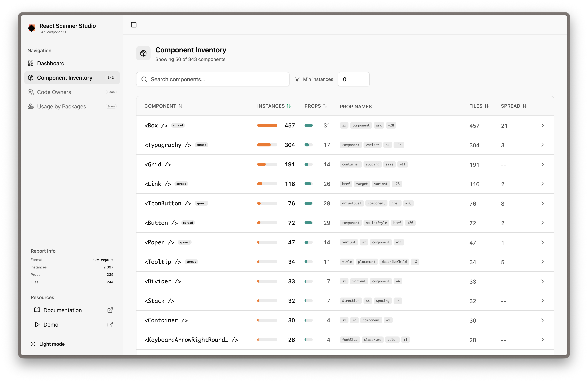Open the Demo external link
The height and width of the screenshot is (382, 588).
(x=110, y=325)
